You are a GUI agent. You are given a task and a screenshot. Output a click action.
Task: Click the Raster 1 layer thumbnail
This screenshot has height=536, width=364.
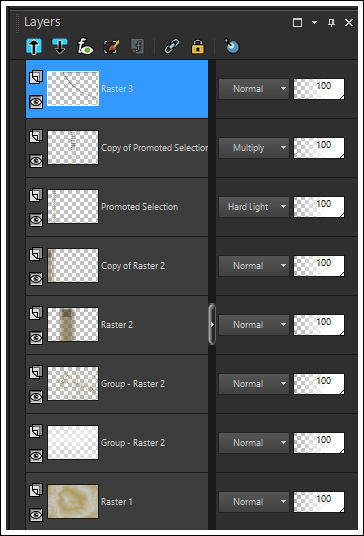click(73, 501)
